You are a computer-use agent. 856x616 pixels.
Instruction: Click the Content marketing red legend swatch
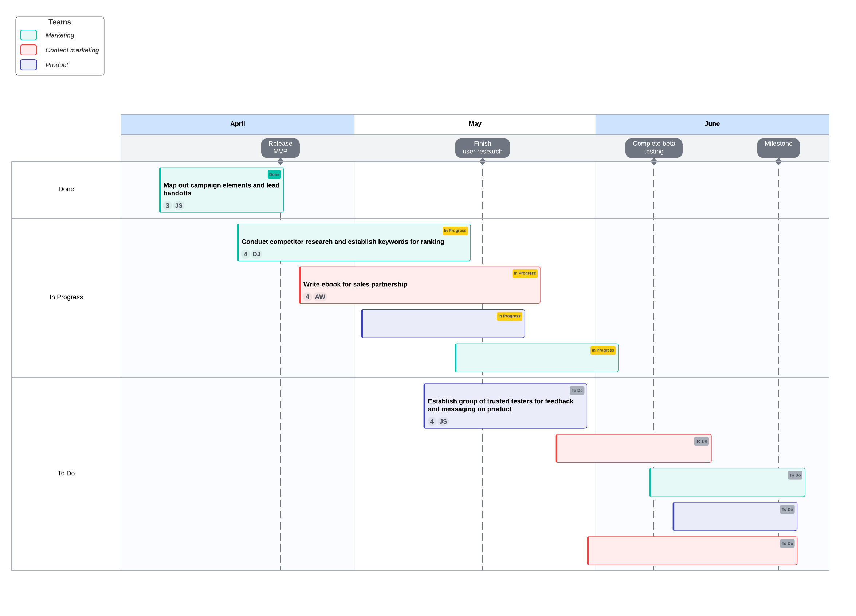point(29,50)
